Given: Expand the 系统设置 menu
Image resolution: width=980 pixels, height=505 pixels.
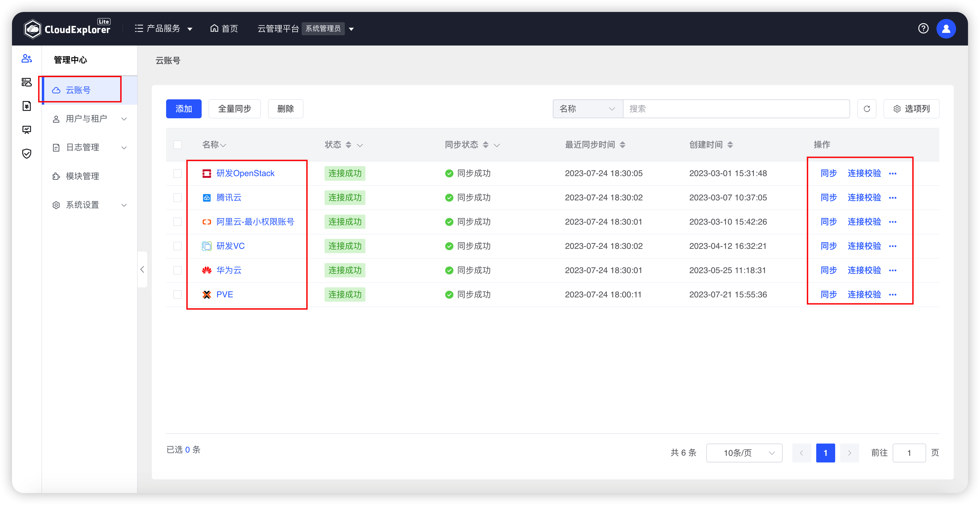Looking at the screenshot, I should (89, 205).
